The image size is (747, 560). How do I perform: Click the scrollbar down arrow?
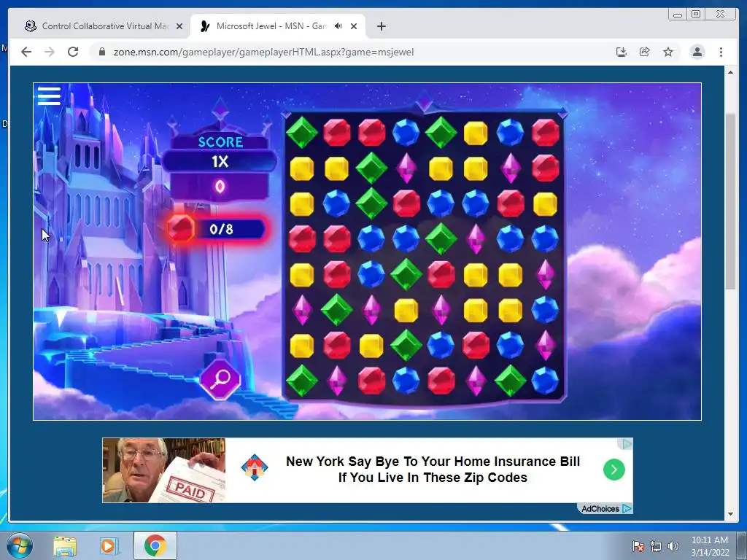click(730, 514)
